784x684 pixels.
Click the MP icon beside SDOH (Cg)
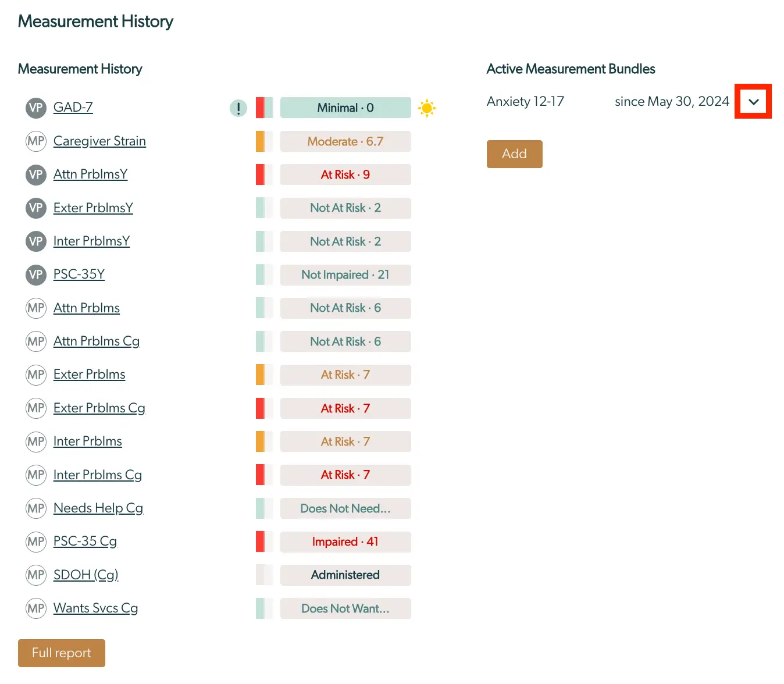pyautogui.click(x=35, y=575)
